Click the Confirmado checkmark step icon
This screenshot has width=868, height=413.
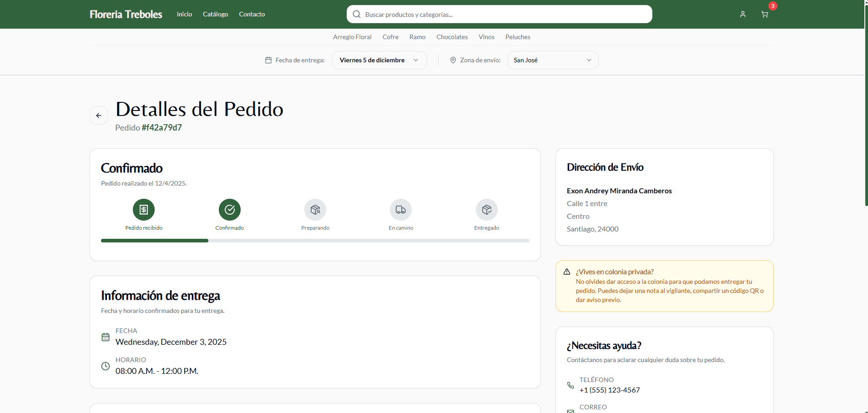pos(229,210)
